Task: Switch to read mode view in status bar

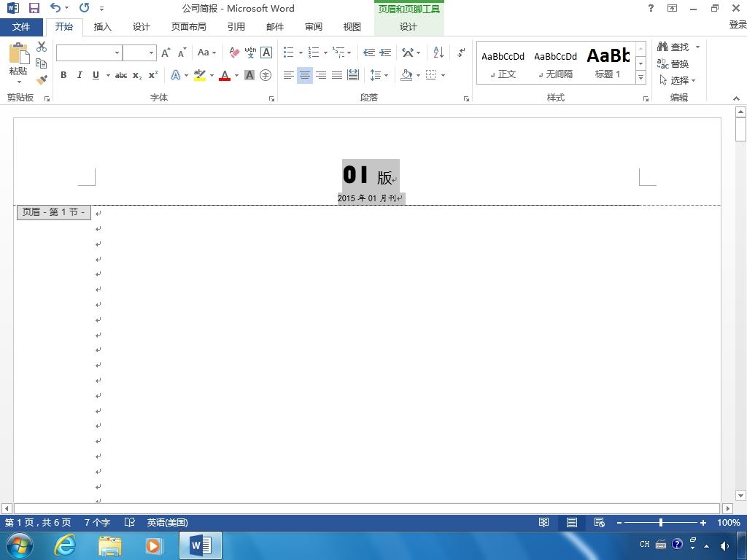Action: coord(543,522)
